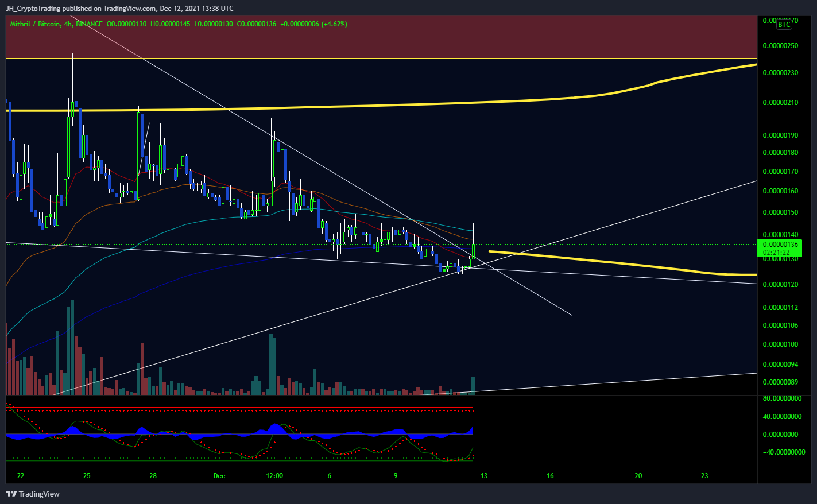Click the high value H0.00000145 in legend
This screenshot has height=504, width=817.
pyautogui.click(x=171, y=24)
